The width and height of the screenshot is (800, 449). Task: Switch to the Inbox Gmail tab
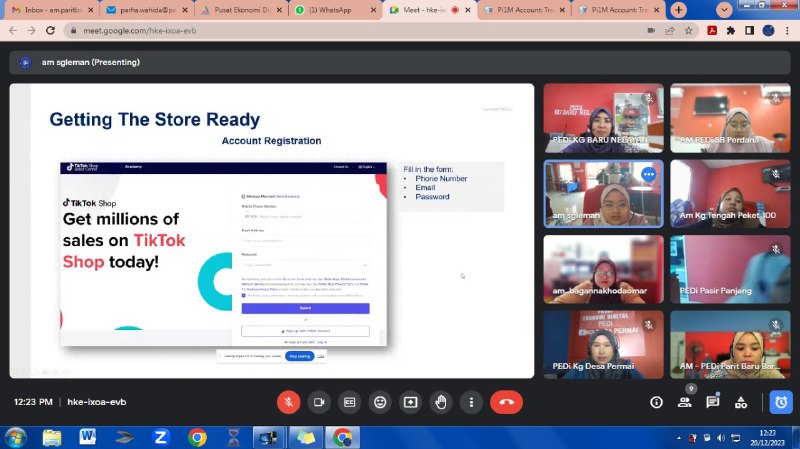(53, 10)
